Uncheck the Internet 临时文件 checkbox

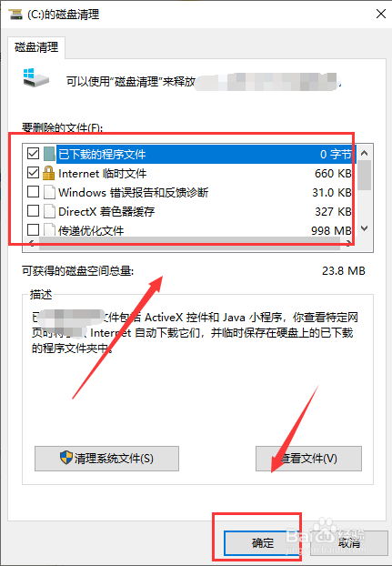click(33, 173)
